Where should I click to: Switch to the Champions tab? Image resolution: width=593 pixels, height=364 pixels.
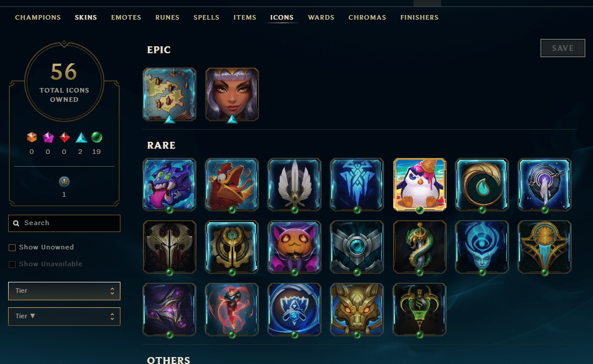tap(38, 17)
